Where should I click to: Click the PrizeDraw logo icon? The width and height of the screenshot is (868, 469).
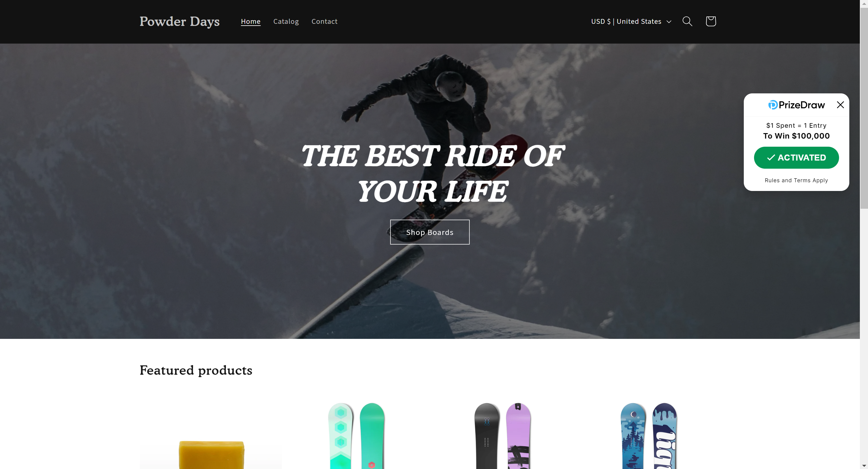point(773,105)
